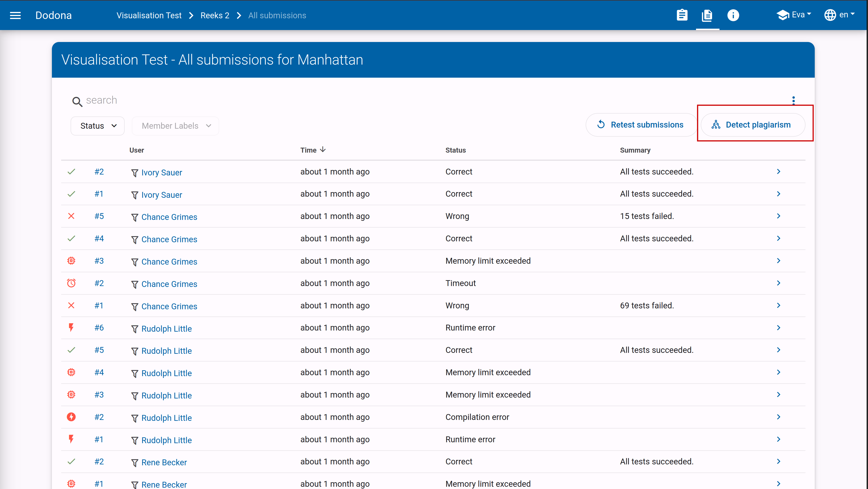This screenshot has width=868, height=489.
Task: Open Ivory Sauer submission #2 link
Action: [x=99, y=172]
